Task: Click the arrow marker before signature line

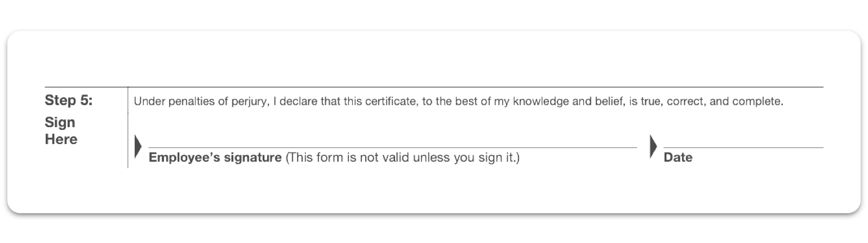Action: [x=138, y=147]
